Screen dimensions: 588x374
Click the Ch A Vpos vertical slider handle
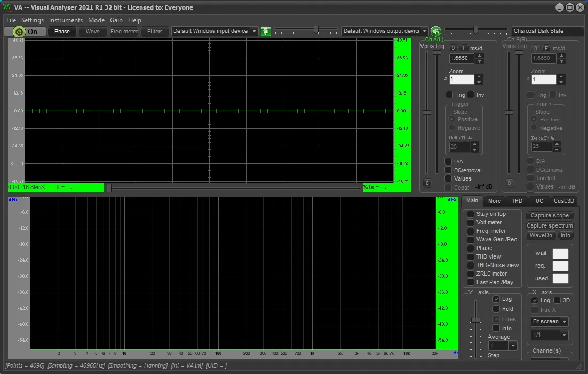(427, 112)
